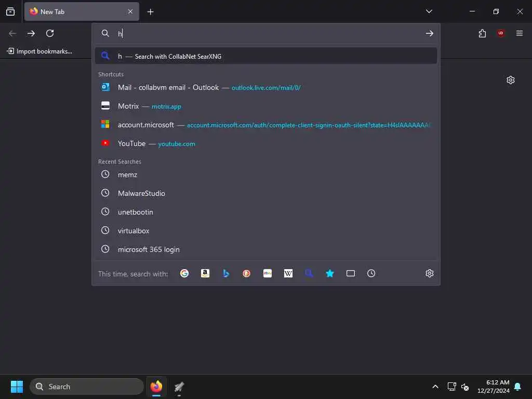
Task: Go back one page
Action: [12, 33]
